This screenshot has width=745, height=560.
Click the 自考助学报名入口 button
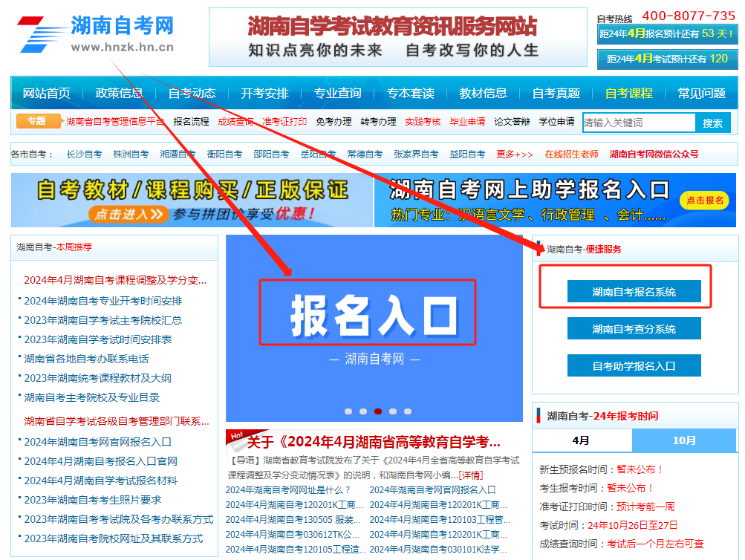[634, 365]
